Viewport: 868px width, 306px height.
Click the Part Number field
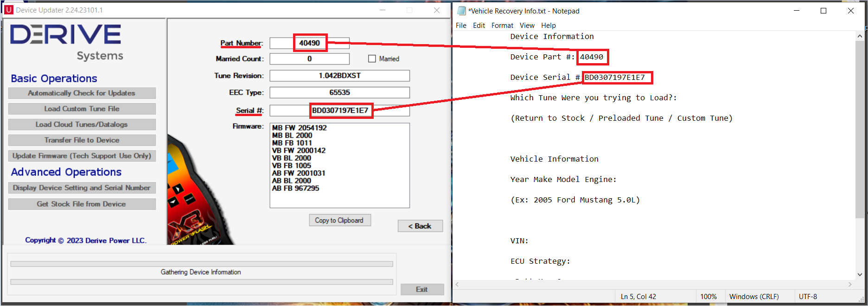[x=309, y=43]
